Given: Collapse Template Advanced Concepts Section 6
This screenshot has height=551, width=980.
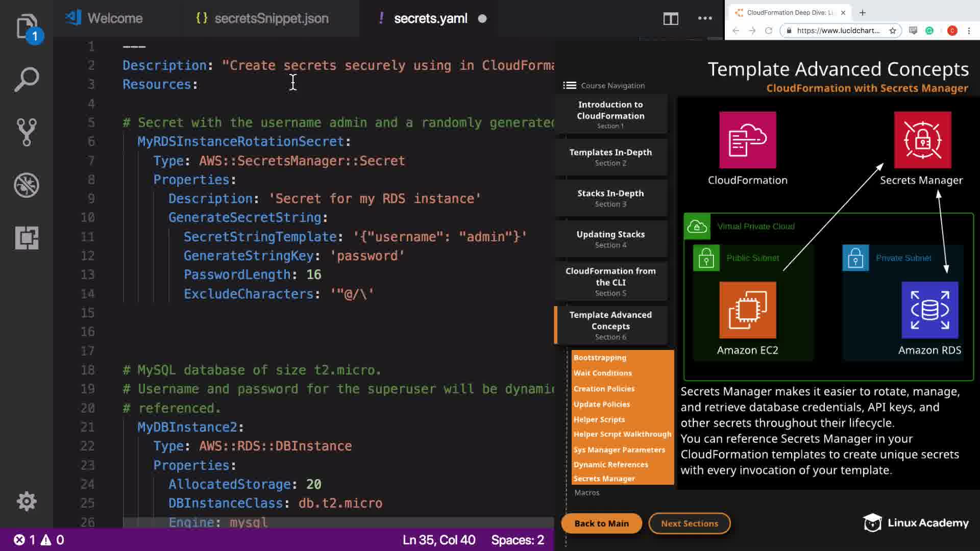Looking at the screenshot, I should [610, 325].
